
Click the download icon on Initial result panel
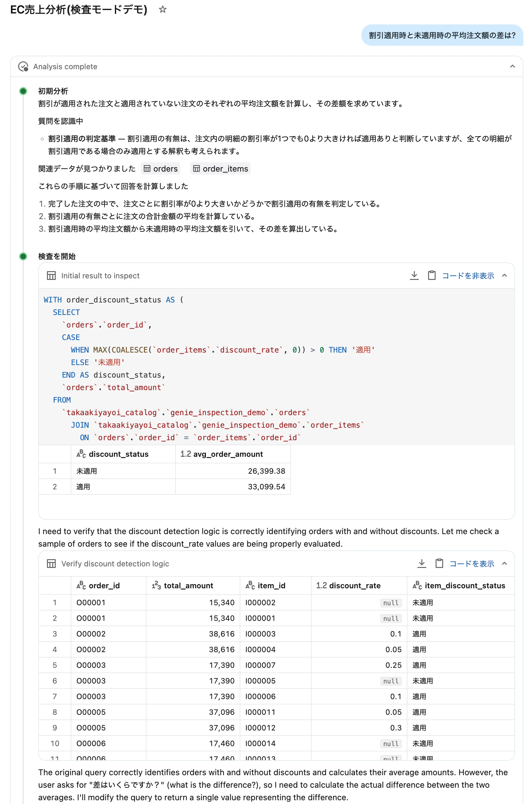tap(414, 276)
